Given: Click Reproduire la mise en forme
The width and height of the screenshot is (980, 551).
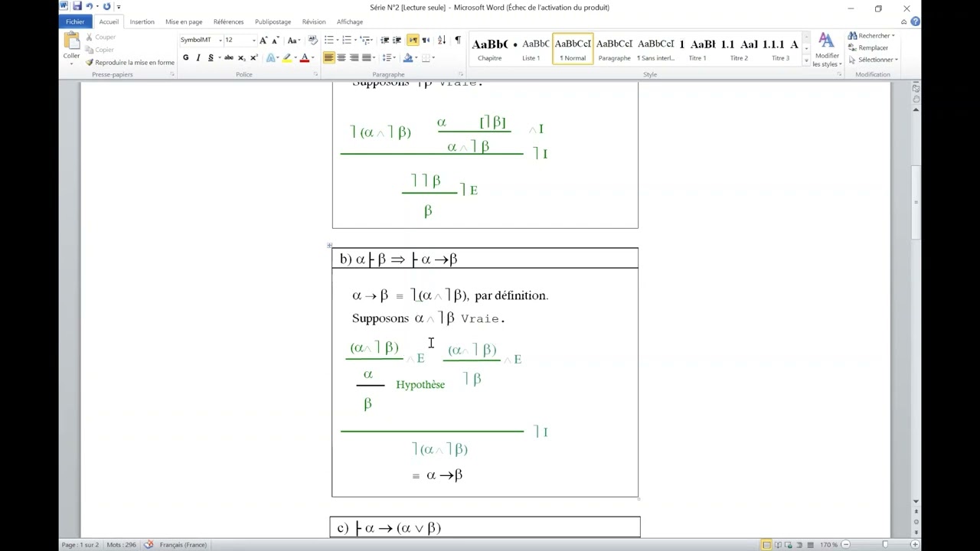Looking at the screenshot, I should coord(129,63).
